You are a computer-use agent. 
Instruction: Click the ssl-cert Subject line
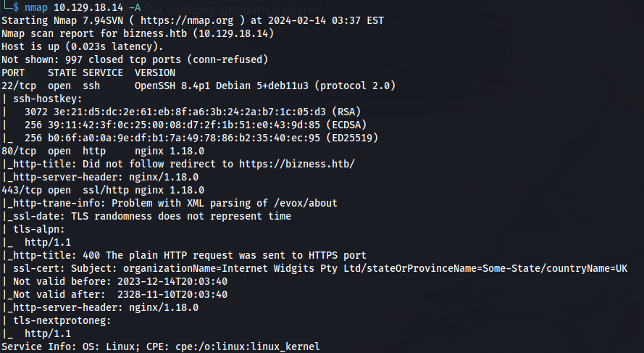click(x=320, y=268)
